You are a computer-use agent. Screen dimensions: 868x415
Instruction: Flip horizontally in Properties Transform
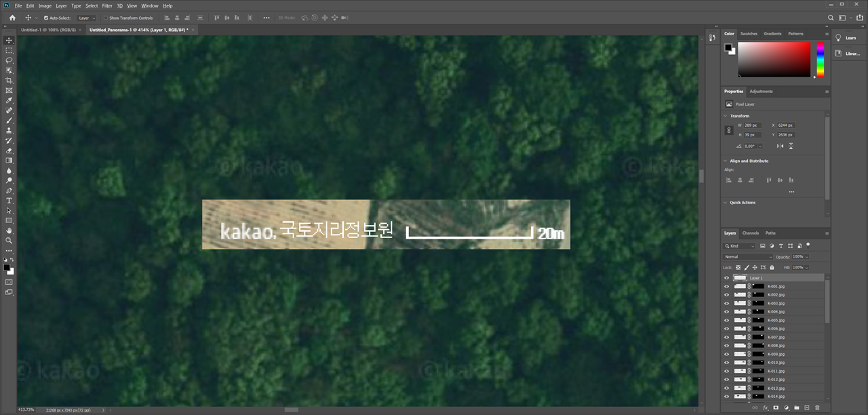click(x=780, y=146)
